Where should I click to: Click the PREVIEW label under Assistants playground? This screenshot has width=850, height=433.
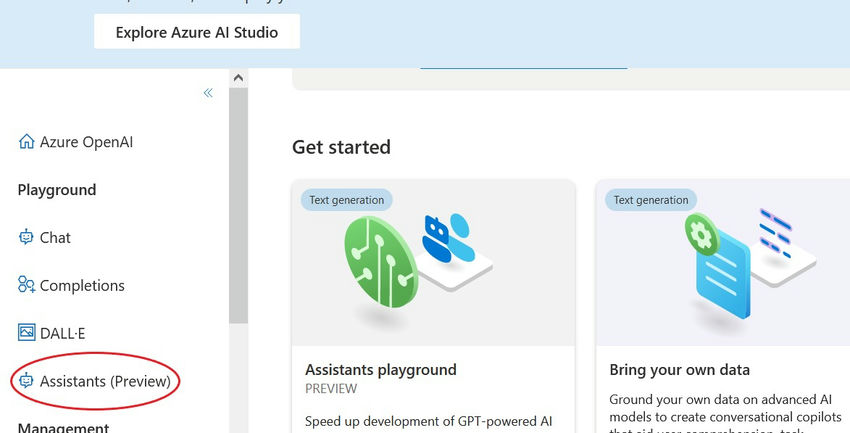coord(331,389)
